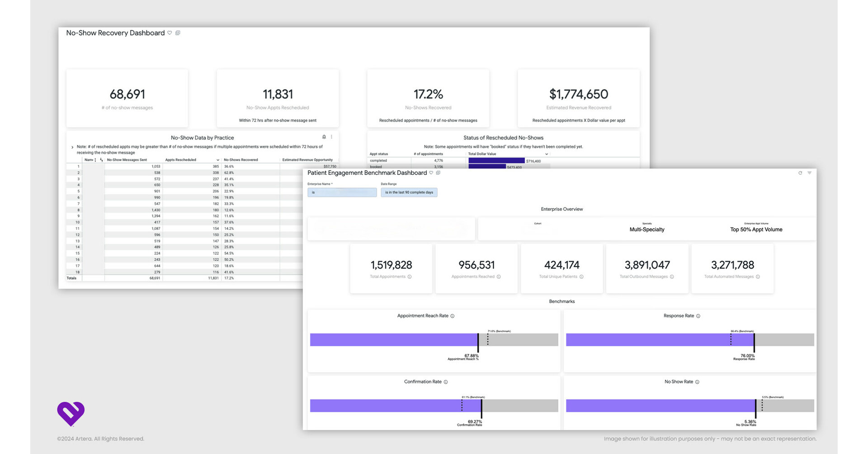Toggle the filters icon on Benchmark Dashboard
868x454 pixels.
click(x=809, y=173)
